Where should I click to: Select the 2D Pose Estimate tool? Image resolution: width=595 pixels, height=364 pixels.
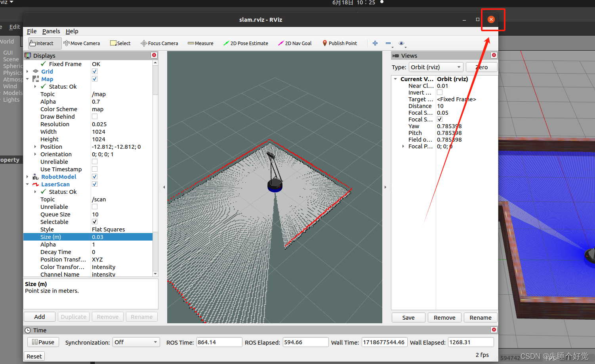point(246,43)
